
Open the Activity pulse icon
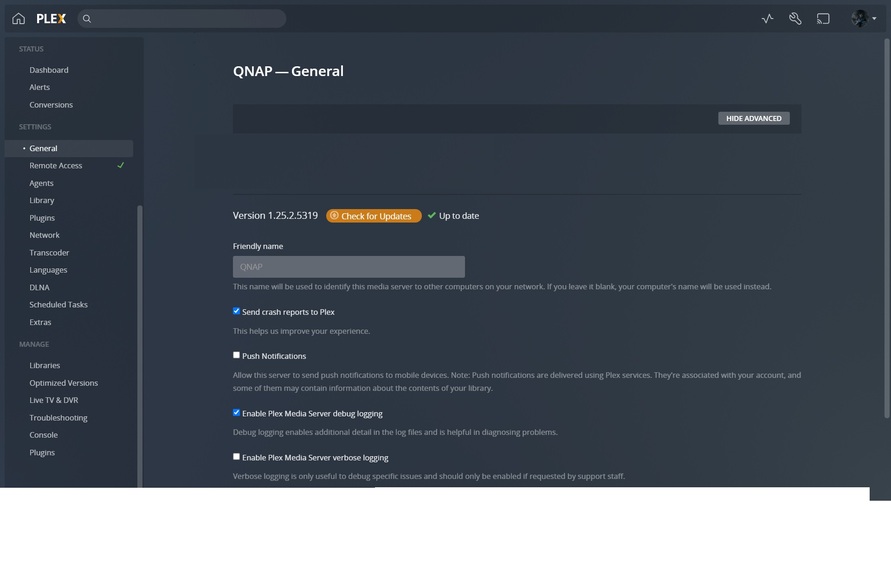tap(767, 19)
